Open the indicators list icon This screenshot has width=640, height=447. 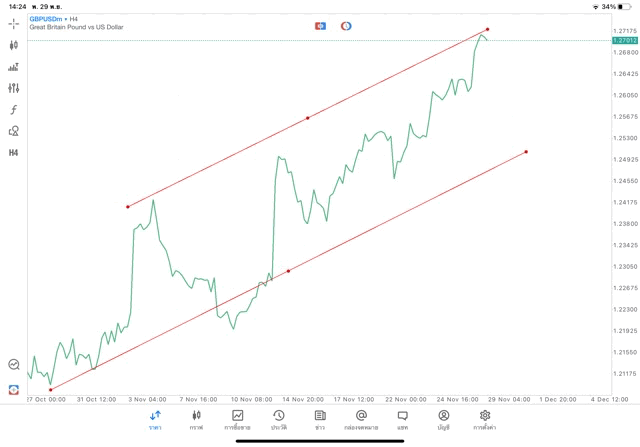click(14, 67)
